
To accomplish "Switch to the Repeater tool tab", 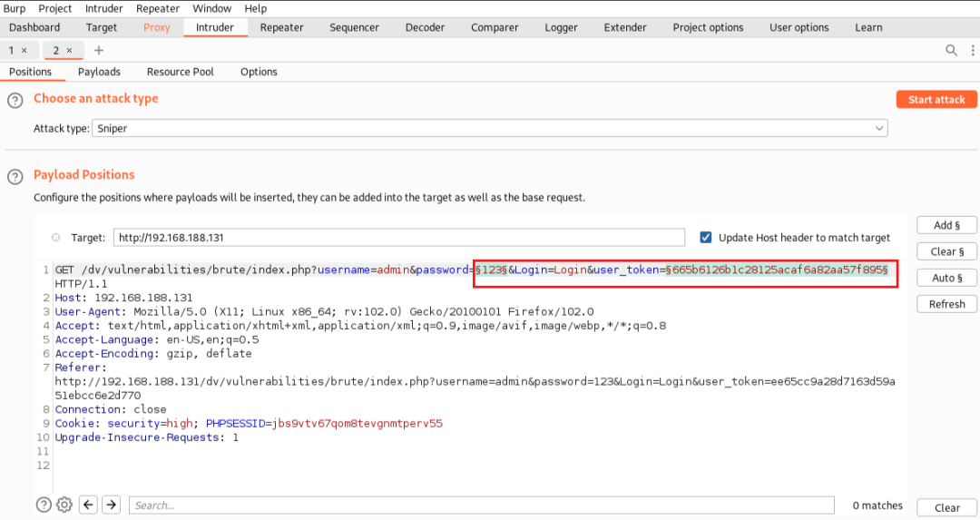I will point(282,27).
